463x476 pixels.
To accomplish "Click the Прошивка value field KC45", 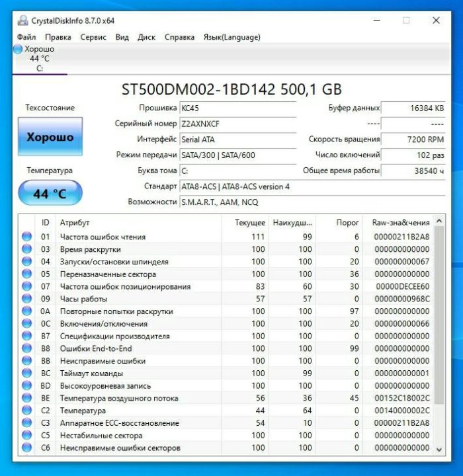I will click(238, 108).
